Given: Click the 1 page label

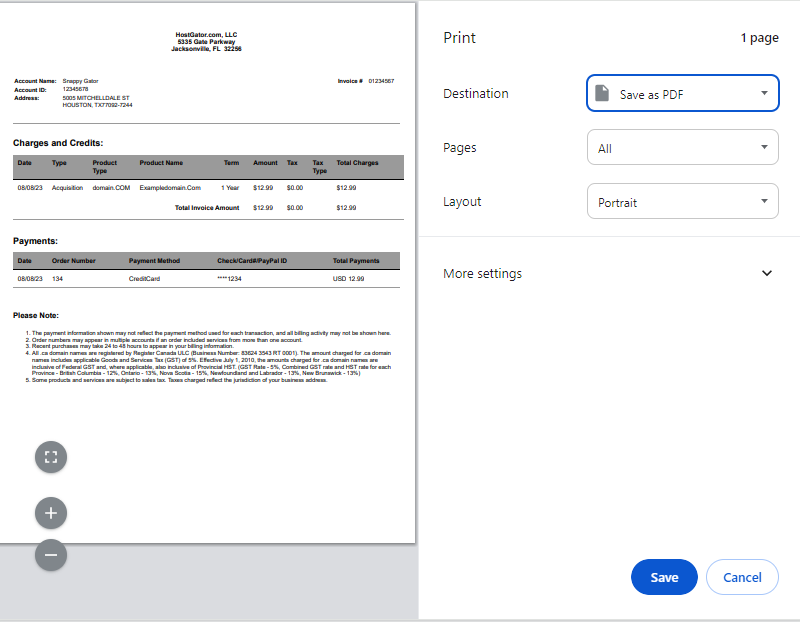Looking at the screenshot, I should click(x=759, y=37).
